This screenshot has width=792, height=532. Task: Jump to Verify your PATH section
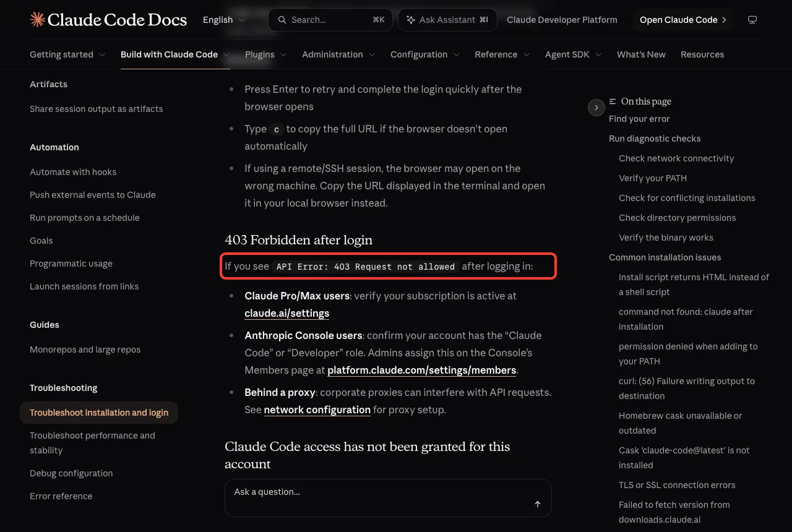(653, 178)
